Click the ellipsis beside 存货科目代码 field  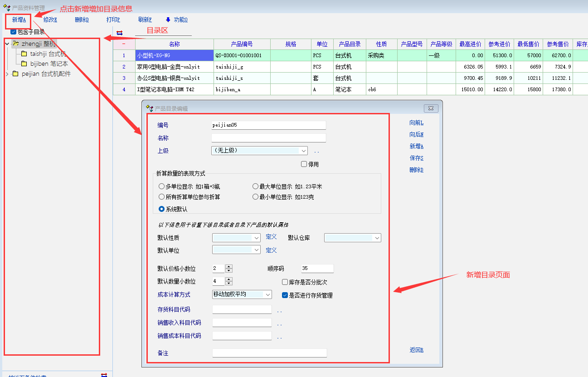[x=279, y=311]
